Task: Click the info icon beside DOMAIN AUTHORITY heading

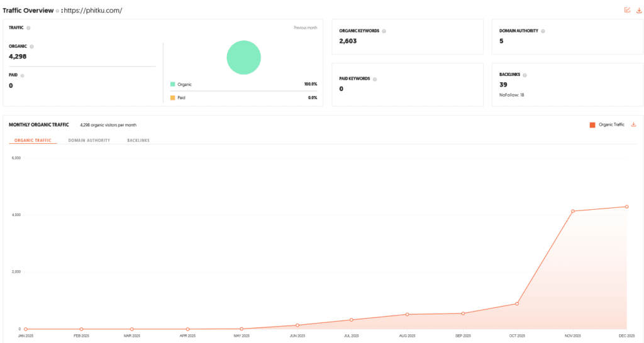Action: (x=543, y=31)
